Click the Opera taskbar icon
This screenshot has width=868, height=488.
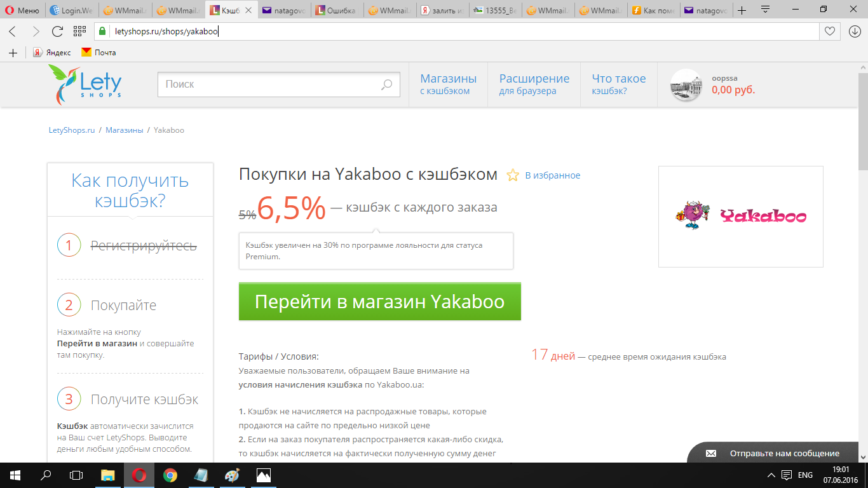pyautogui.click(x=139, y=475)
